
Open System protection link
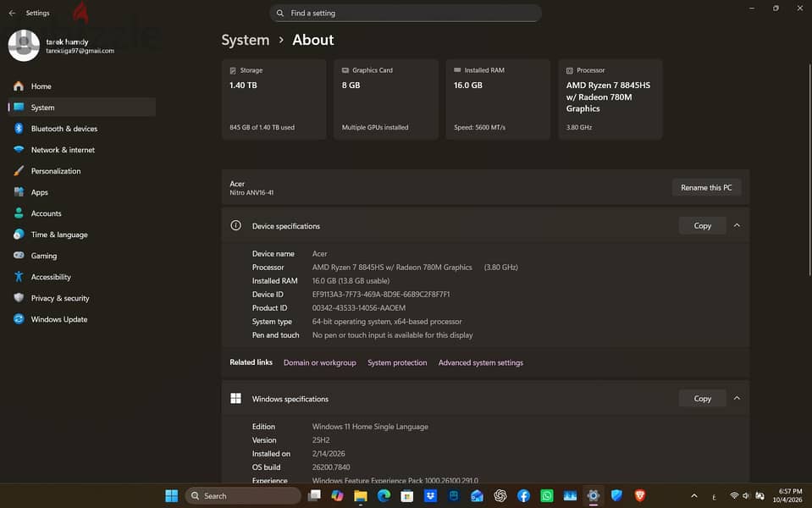pos(397,362)
